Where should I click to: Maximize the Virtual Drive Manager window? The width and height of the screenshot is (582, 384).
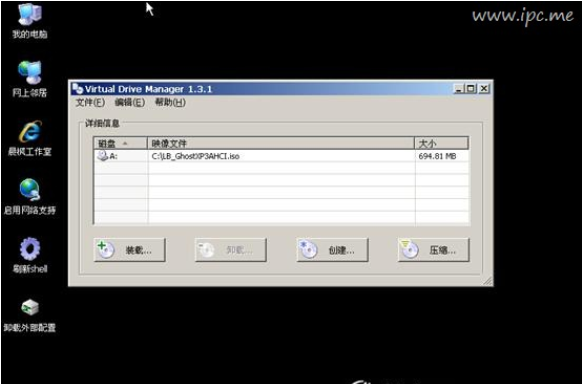pos(471,89)
